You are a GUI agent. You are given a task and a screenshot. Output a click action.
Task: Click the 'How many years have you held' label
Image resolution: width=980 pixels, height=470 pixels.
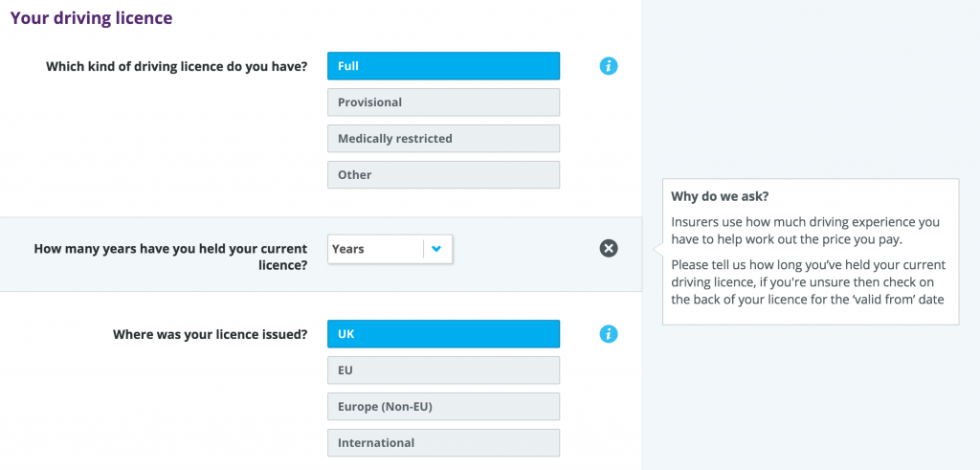click(170, 257)
